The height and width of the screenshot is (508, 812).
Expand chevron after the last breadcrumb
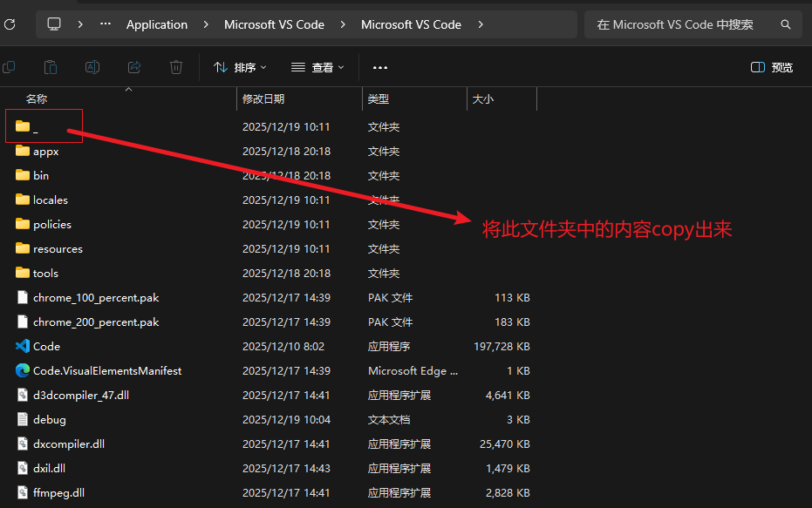tap(481, 24)
